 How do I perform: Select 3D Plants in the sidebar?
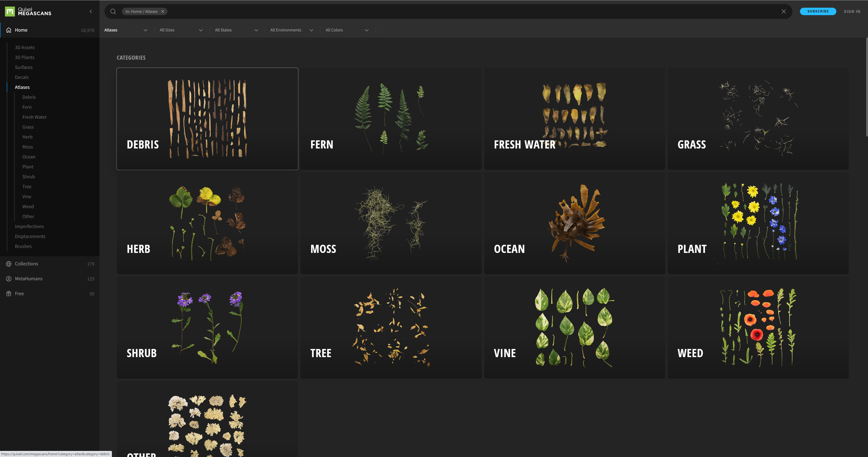(25, 57)
